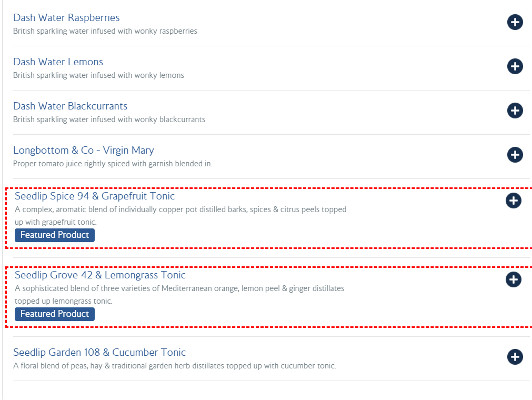Add Seedlip Garden 108 using plus icon
Image resolution: width=532 pixels, height=400 pixels.
point(515,357)
